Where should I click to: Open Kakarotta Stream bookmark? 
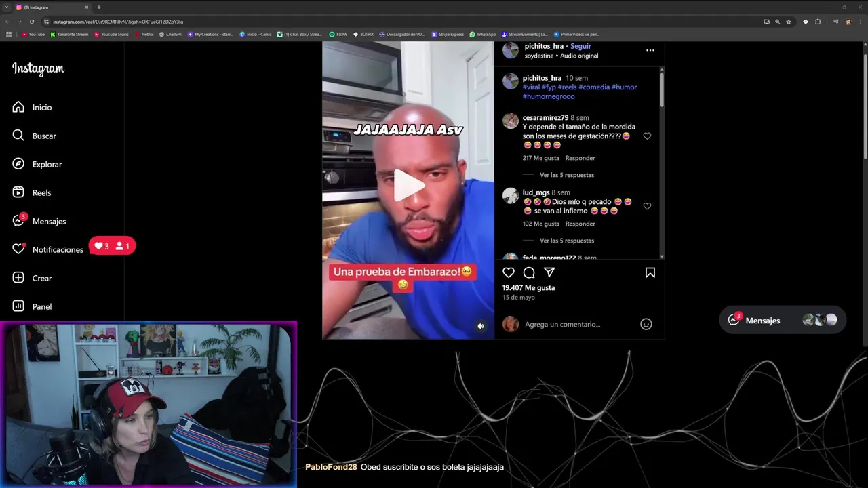69,34
